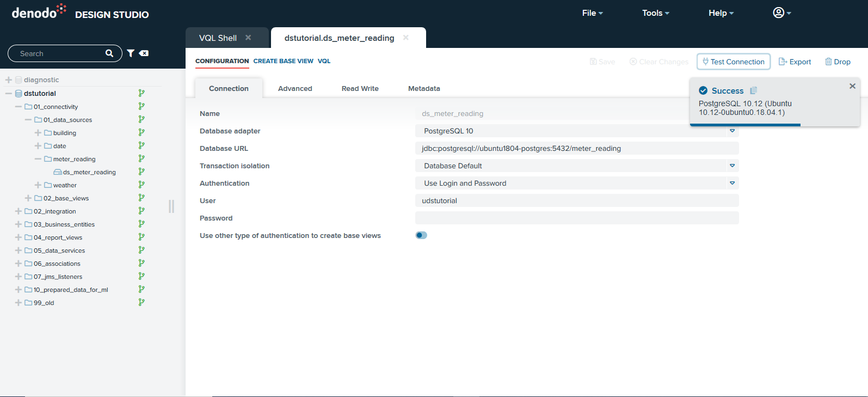The width and height of the screenshot is (868, 397).
Task: Close the Success notification
Action: pos(852,86)
